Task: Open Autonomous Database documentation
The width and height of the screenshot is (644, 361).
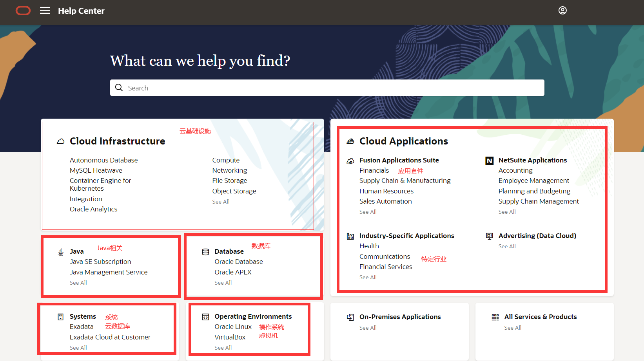Action: 103,160
